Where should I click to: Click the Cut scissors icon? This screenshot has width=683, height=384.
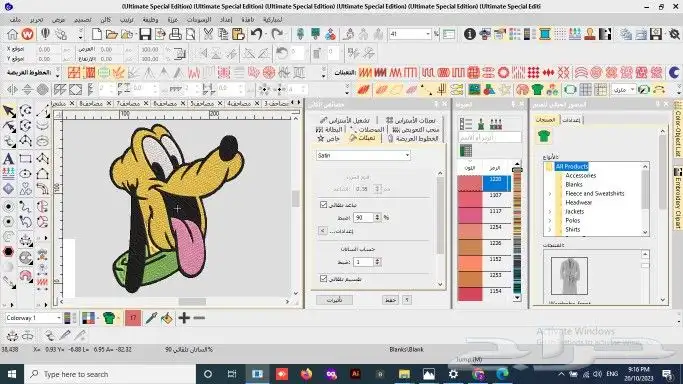(208, 34)
